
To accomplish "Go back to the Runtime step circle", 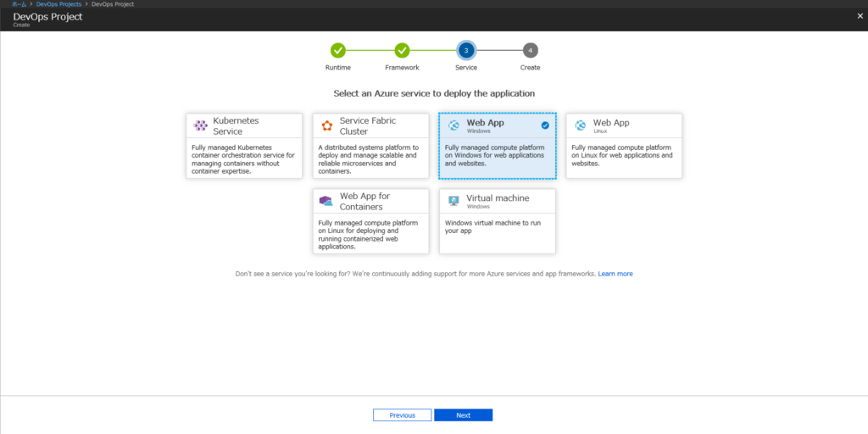I will tap(337, 50).
